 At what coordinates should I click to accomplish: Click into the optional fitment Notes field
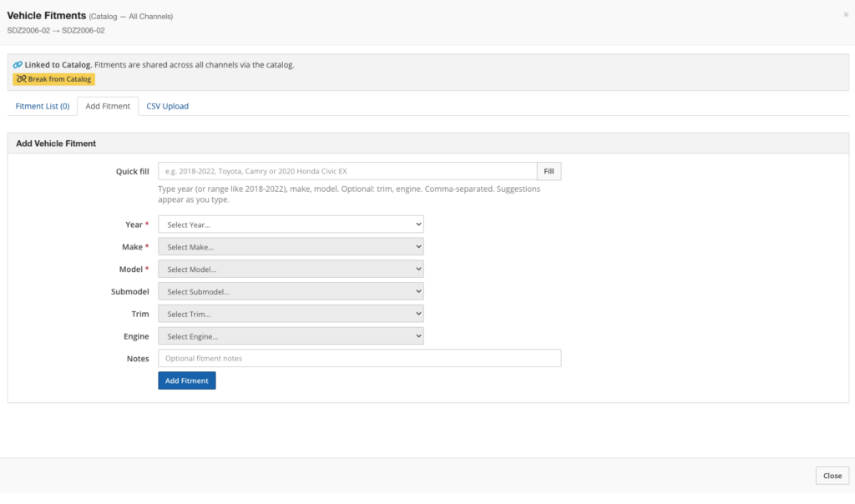[359, 358]
